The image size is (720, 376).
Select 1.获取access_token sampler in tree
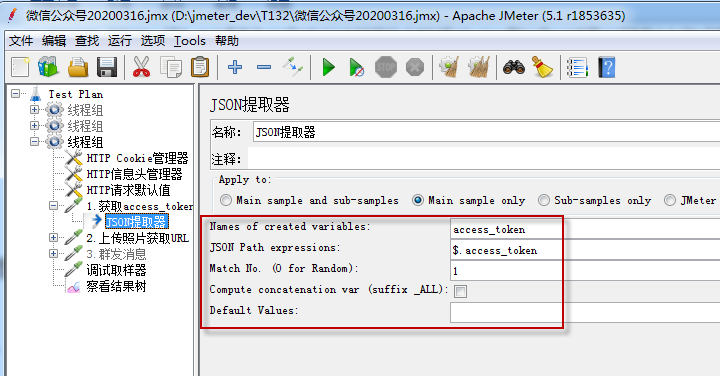click(x=140, y=206)
